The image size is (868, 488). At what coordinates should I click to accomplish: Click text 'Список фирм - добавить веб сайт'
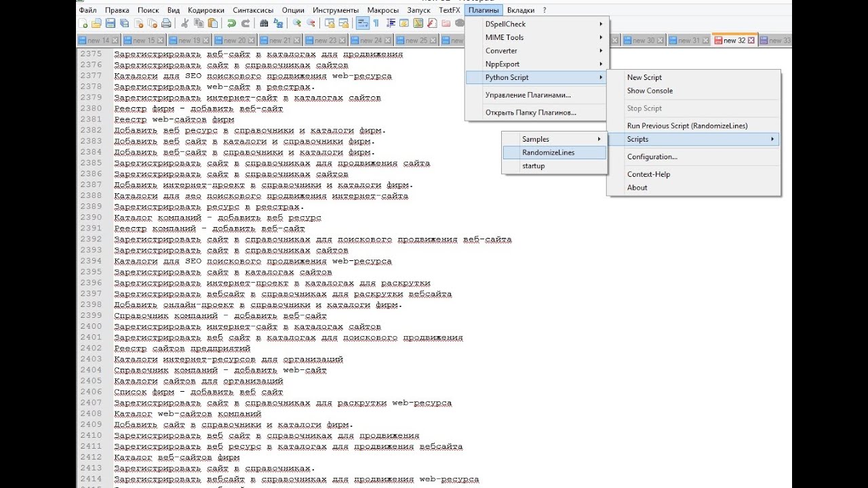[x=198, y=392]
